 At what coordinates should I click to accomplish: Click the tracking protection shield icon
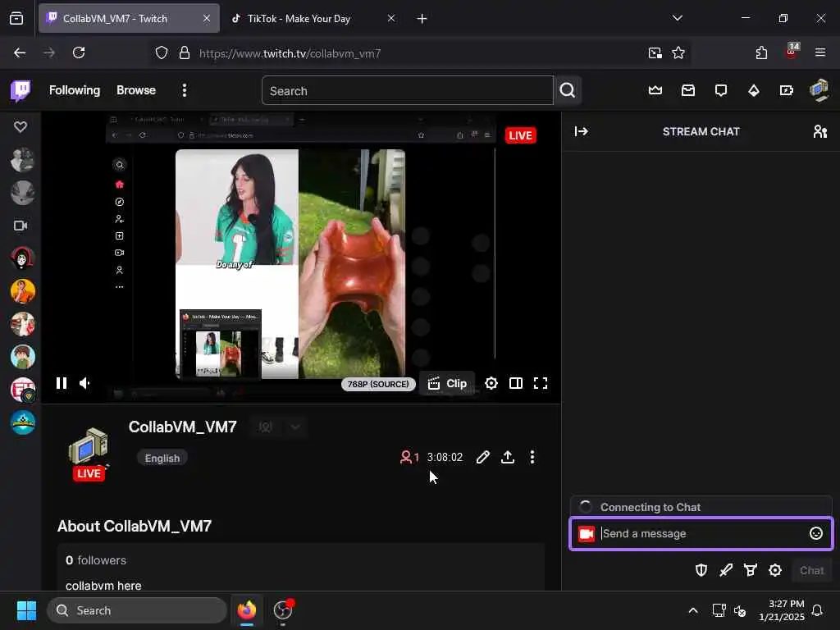point(162,53)
